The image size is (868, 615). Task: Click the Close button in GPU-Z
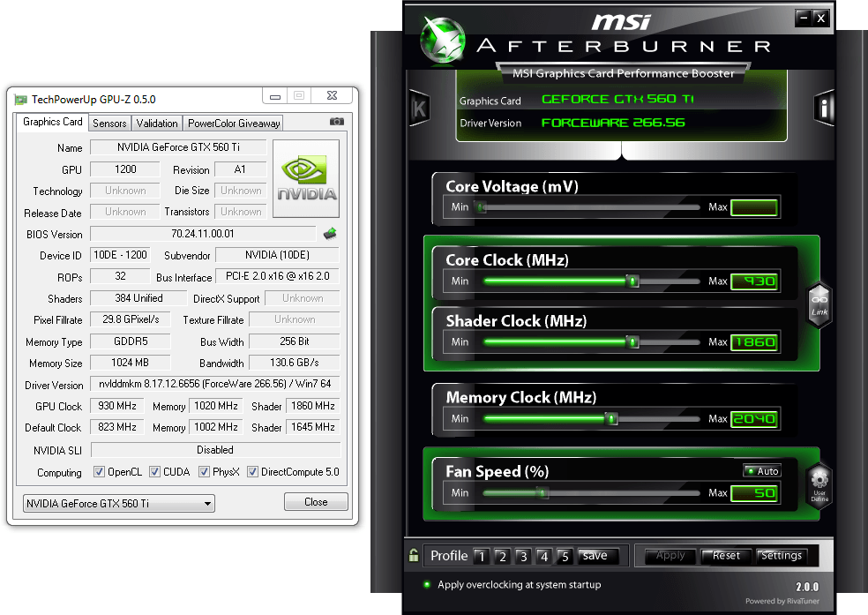point(316,502)
